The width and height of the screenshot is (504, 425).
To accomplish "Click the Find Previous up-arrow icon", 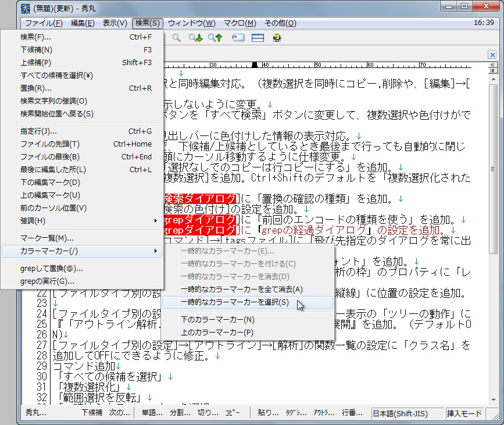I will [x=215, y=38].
